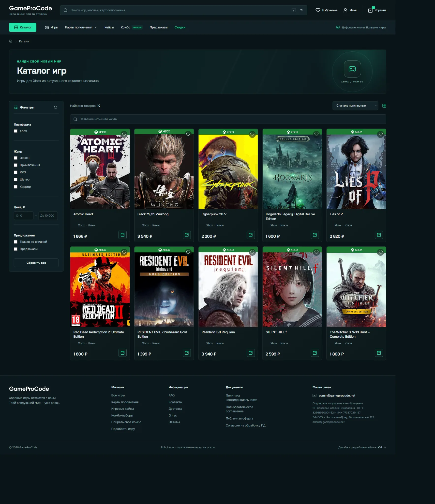Open the KVI developer link in footer
This screenshot has width=435, height=504.
click(x=382, y=447)
